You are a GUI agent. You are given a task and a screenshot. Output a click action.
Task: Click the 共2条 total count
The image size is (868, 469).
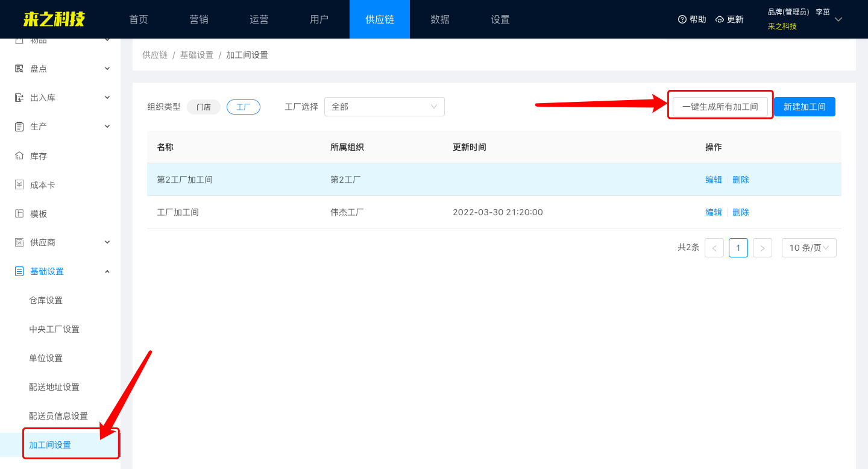(688, 248)
